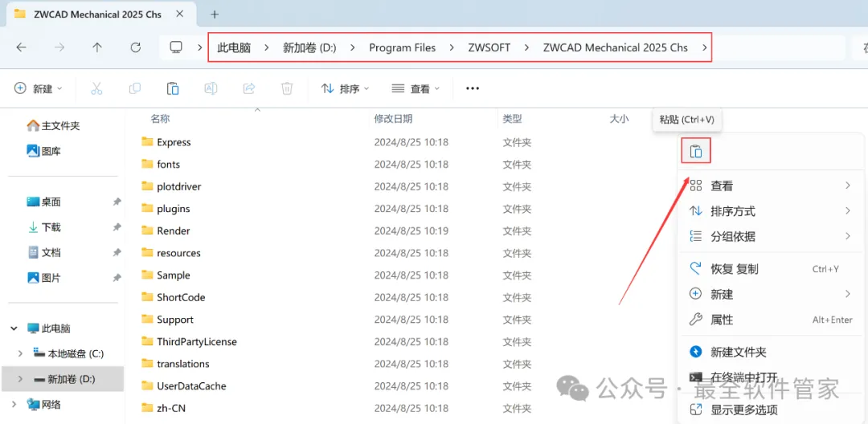Select the Support folder
The image size is (868, 424).
(x=167, y=320)
